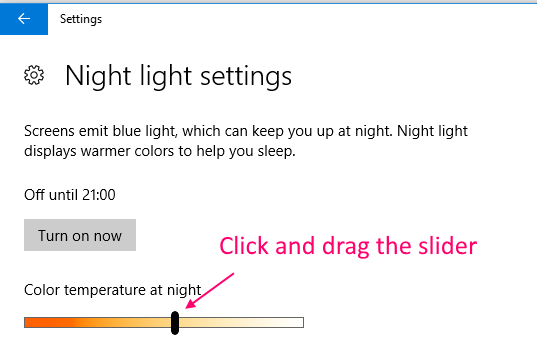Click the word slider in pink annotation

448,246
